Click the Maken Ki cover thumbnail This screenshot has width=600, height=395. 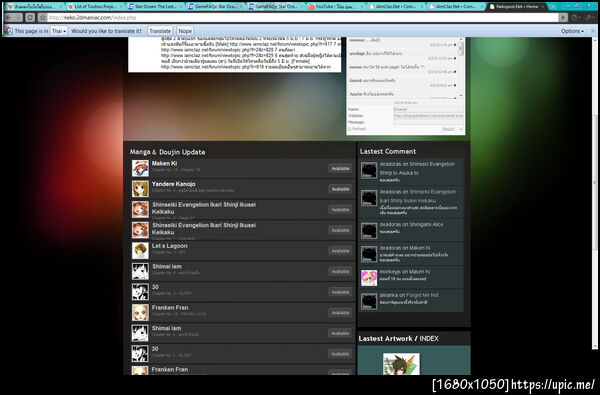(x=140, y=168)
